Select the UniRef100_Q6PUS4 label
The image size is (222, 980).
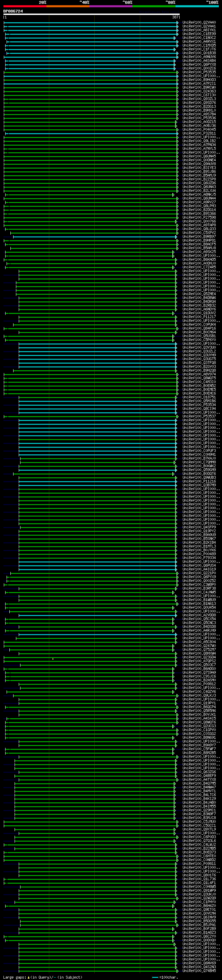pyautogui.click(x=199, y=565)
